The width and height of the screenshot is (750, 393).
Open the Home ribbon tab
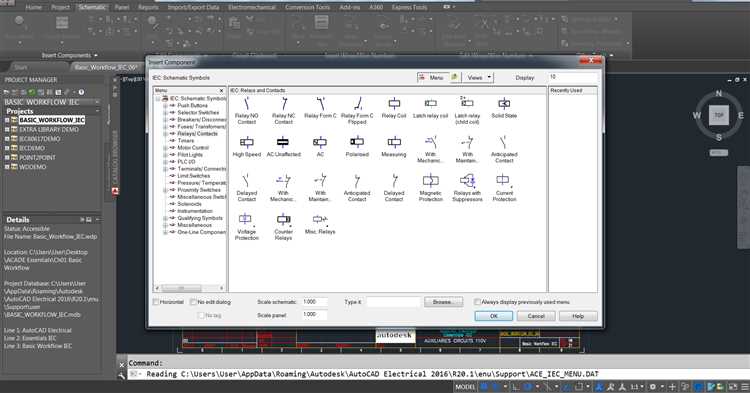33,7
